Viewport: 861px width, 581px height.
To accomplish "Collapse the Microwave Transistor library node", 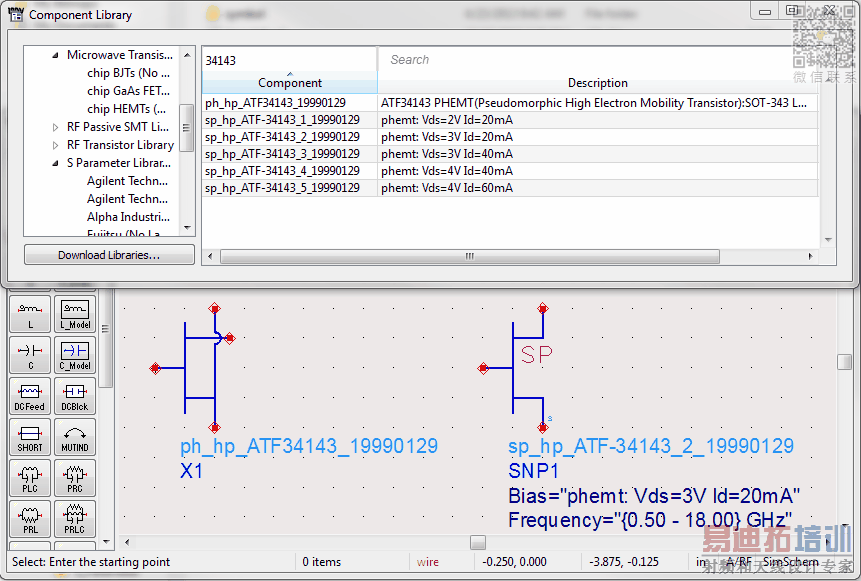I will 56,56.
